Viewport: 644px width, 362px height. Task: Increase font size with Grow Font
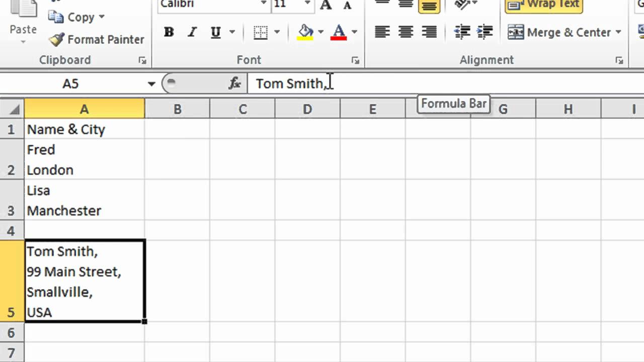tap(326, 5)
